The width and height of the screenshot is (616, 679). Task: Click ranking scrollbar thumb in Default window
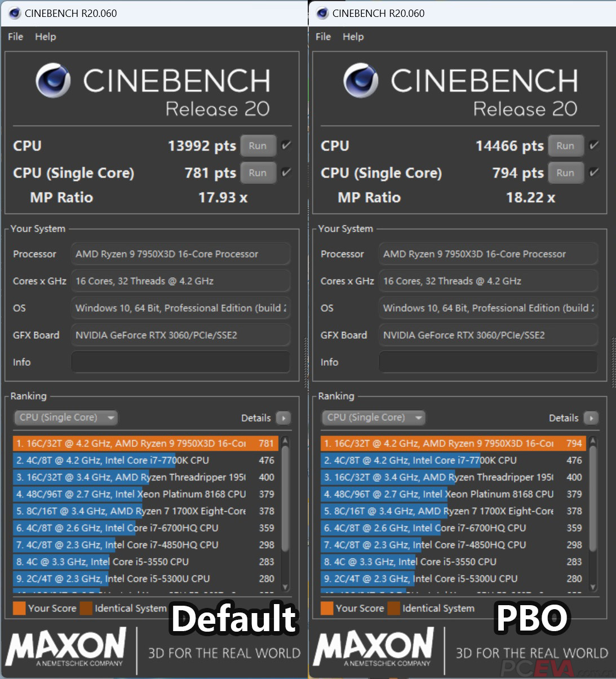(x=285, y=499)
